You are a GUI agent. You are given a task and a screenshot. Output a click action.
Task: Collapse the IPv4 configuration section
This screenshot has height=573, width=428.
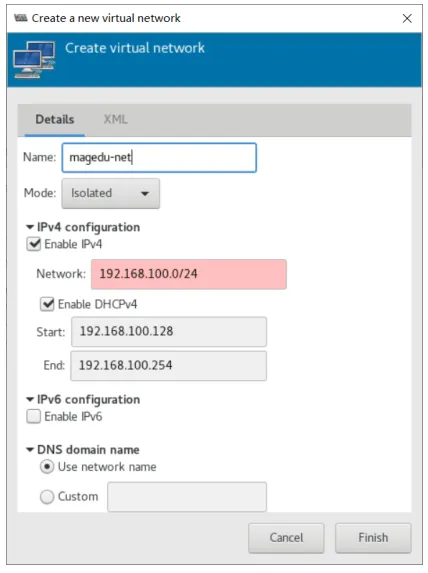pos(30,227)
